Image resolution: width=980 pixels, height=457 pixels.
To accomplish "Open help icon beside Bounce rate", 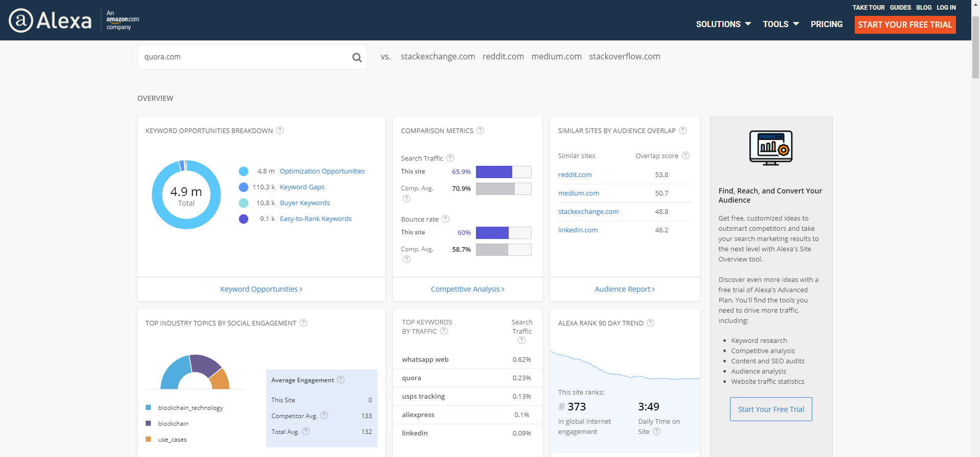I will pyautogui.click(x=445, y=219).
